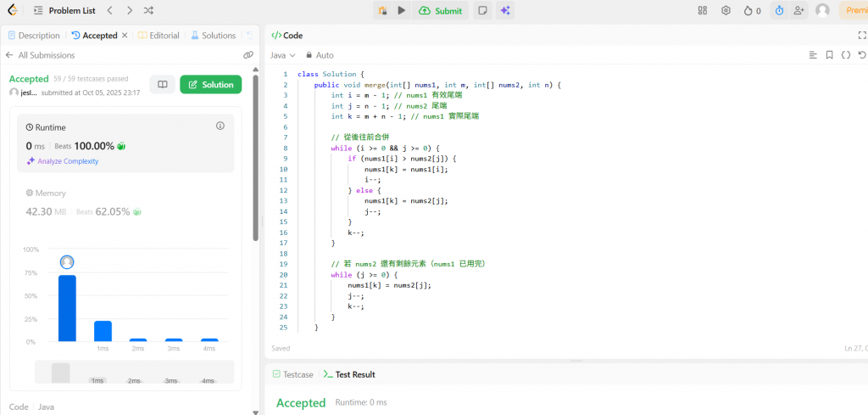
Task: Click line 8 while statement
Action: coord(385,148)
